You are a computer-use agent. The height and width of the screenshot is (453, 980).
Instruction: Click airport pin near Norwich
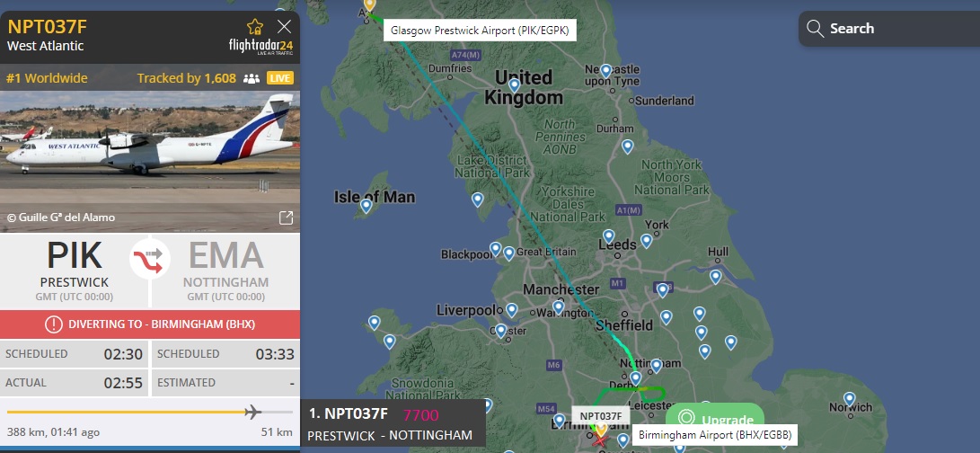point(849,398)
